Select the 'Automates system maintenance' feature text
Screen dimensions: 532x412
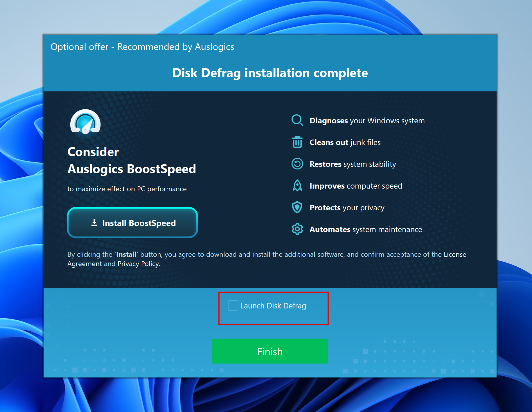point(366,230)
